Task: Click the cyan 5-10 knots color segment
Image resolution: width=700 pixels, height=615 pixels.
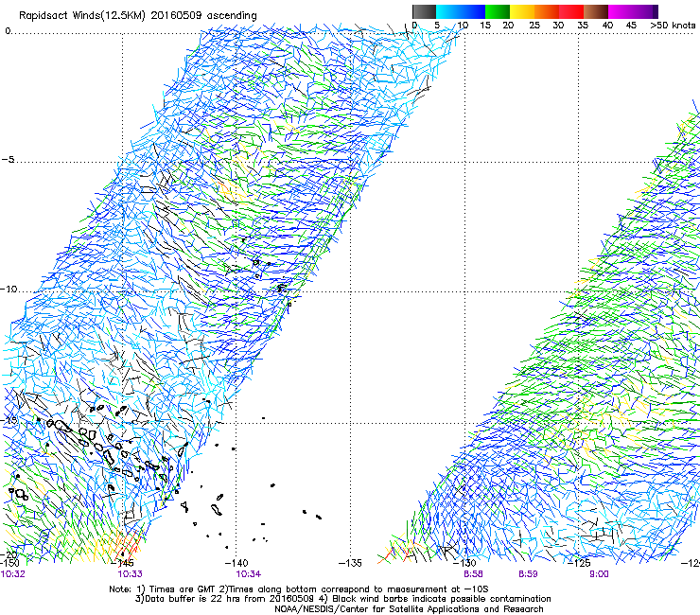Action: 448,11
